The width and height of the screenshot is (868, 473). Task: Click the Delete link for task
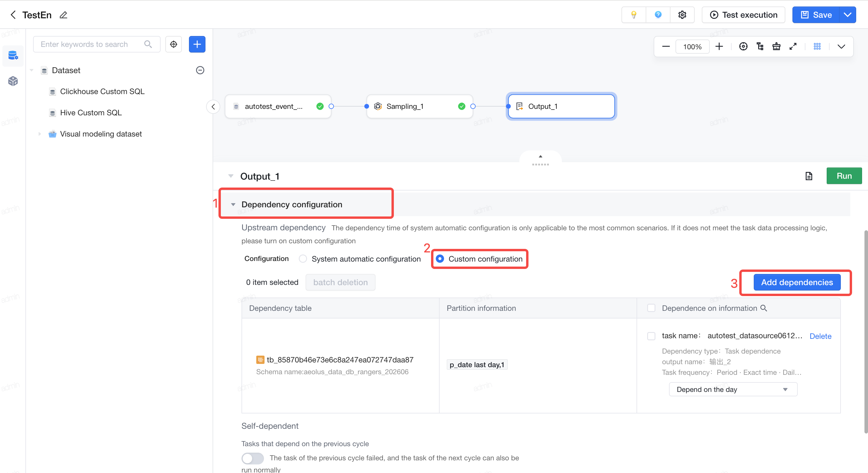pyautogui.click(x=820, y=336)
